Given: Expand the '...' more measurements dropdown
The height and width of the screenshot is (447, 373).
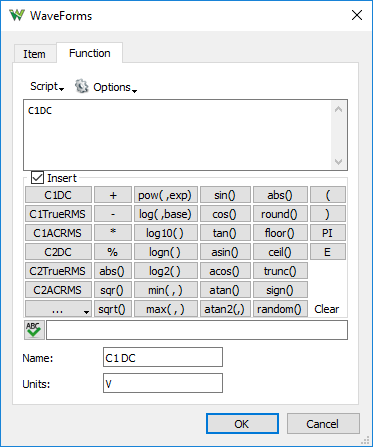Looking at the screenshot, I should pyautogui.click(x=58, y=309).
